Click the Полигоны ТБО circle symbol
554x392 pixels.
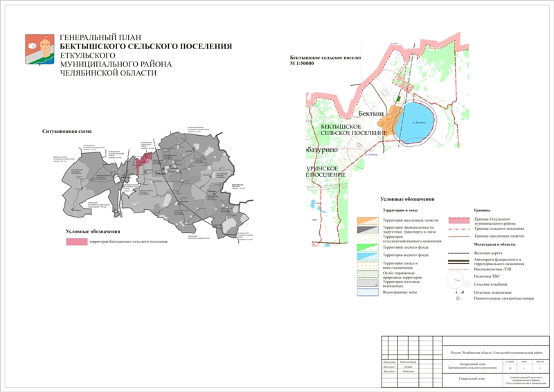[455, 278]
